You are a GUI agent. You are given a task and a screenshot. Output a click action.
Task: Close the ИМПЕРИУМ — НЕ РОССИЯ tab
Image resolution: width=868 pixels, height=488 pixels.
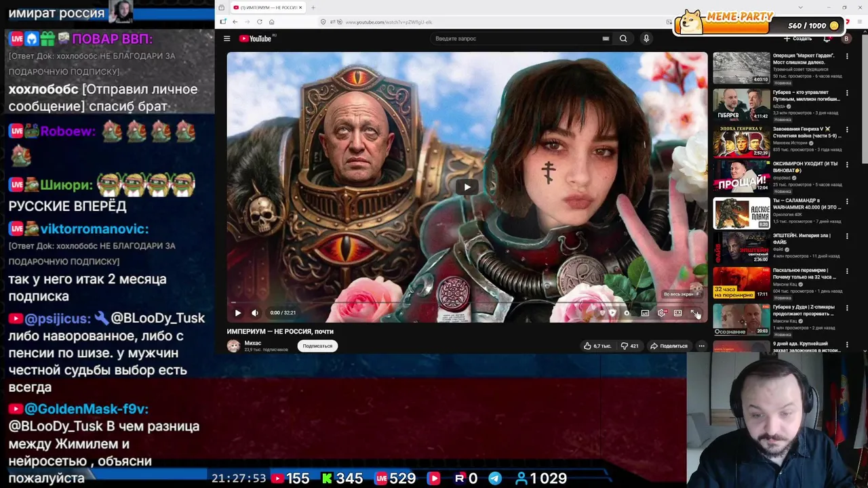pos(300,7)
